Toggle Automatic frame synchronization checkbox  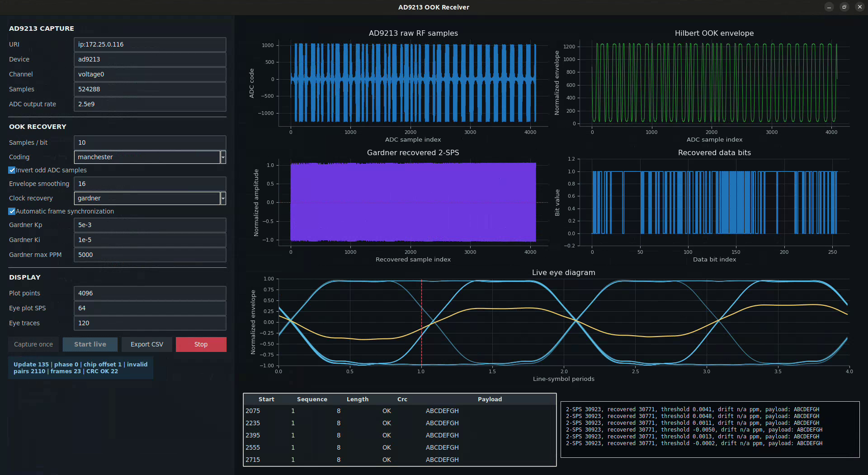12,211
